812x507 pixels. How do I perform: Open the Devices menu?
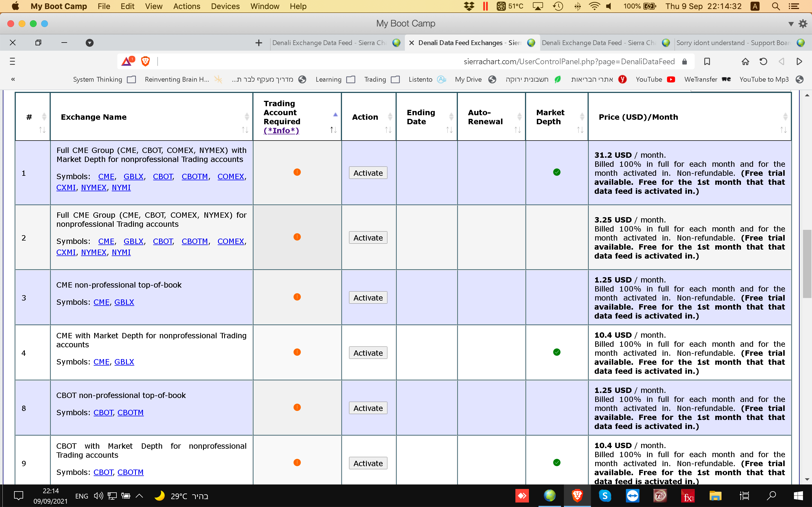click(225, 6)
